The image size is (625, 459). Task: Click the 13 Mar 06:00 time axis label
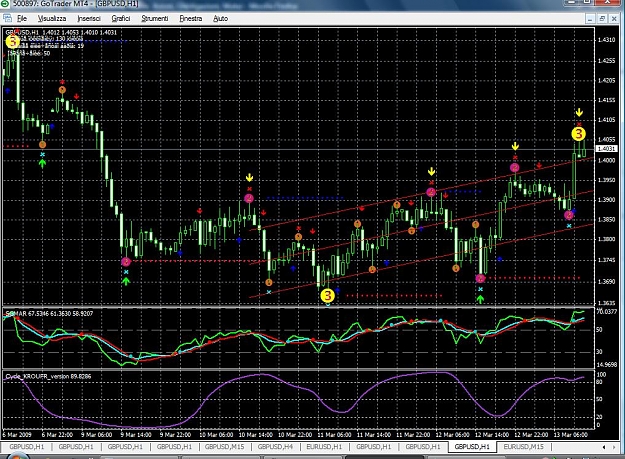point(570,434)
